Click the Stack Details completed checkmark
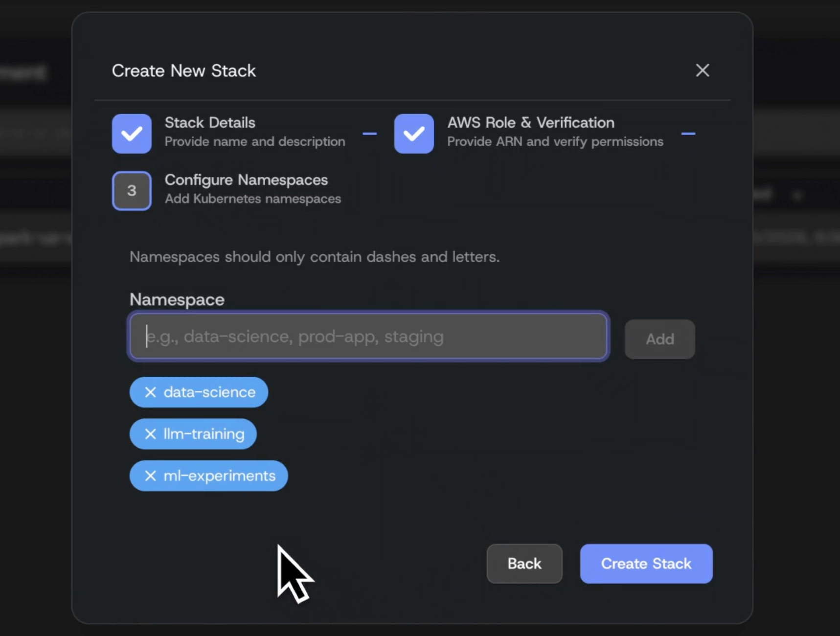This screenshot has width=840, height=636. click(131, 134)
